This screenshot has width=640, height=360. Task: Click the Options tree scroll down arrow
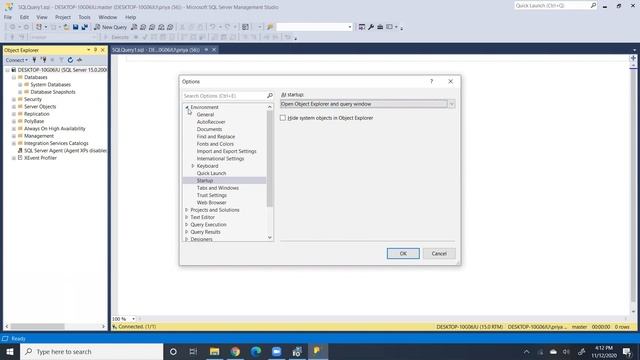(270, 238)
